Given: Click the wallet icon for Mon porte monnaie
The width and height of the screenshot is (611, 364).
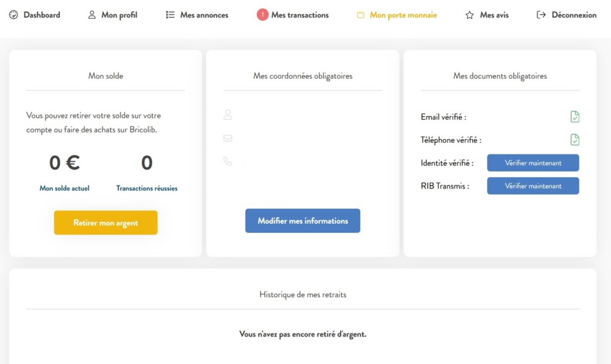Looking at the screenshot, I should pyautogui.click(x=361, y=15).
